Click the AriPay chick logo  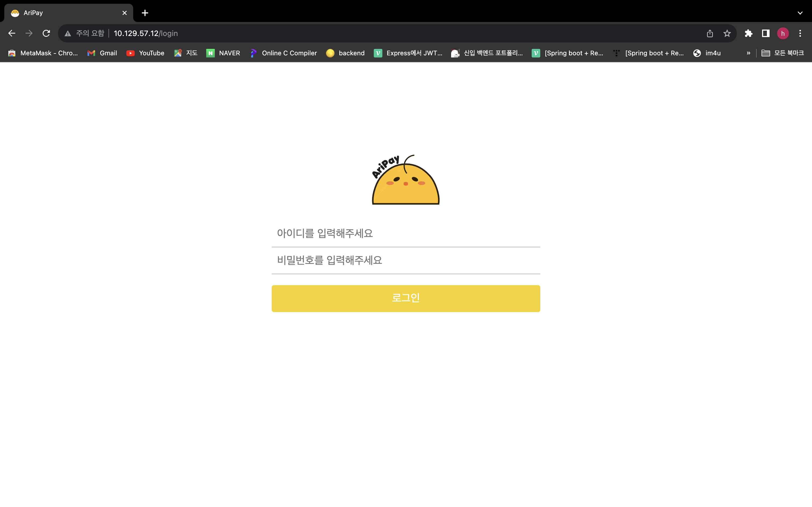tap(406, 179)
